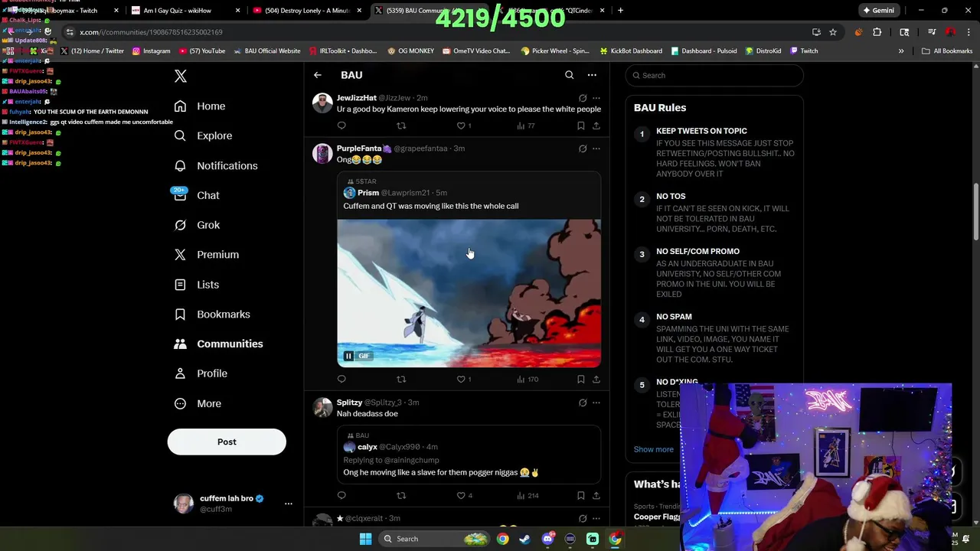Open more options on Splitzy's post

pyautogui.click(x=596, y=403)
